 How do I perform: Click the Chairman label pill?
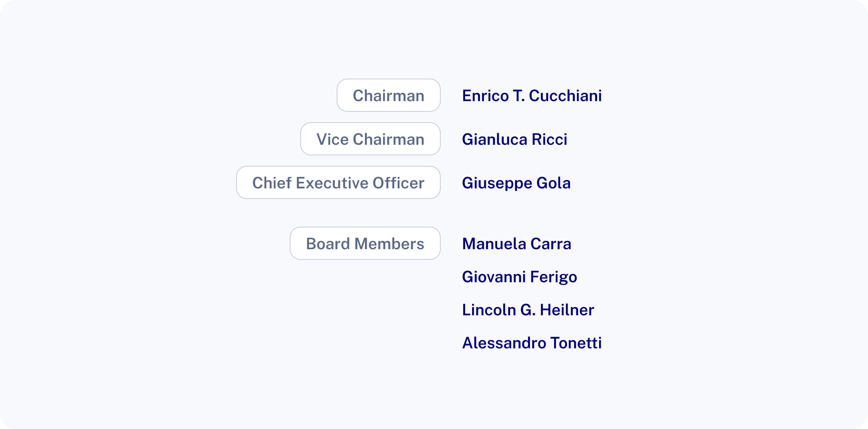pos(388,95)
